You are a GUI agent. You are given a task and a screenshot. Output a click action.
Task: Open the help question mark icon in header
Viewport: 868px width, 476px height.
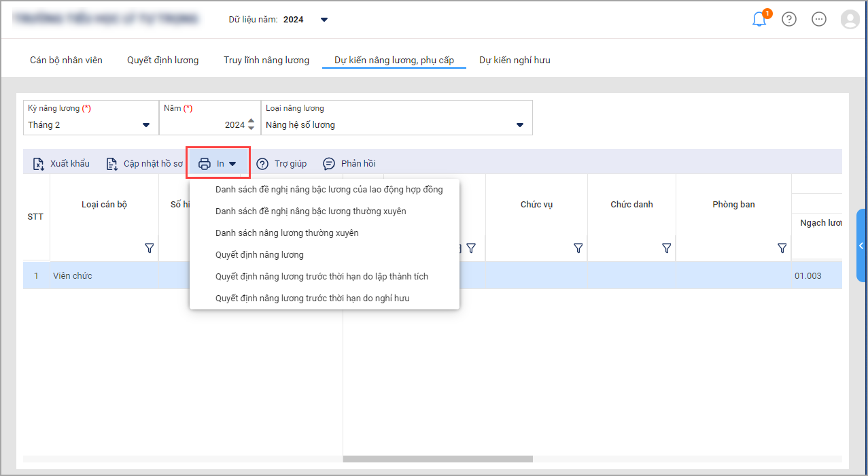click(789, 19)
